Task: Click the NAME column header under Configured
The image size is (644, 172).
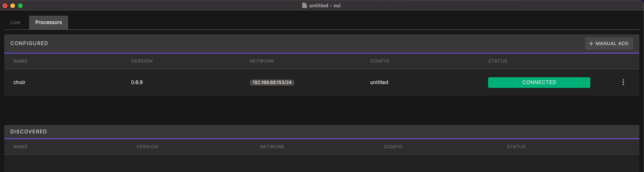Action: tap(21, 61)
